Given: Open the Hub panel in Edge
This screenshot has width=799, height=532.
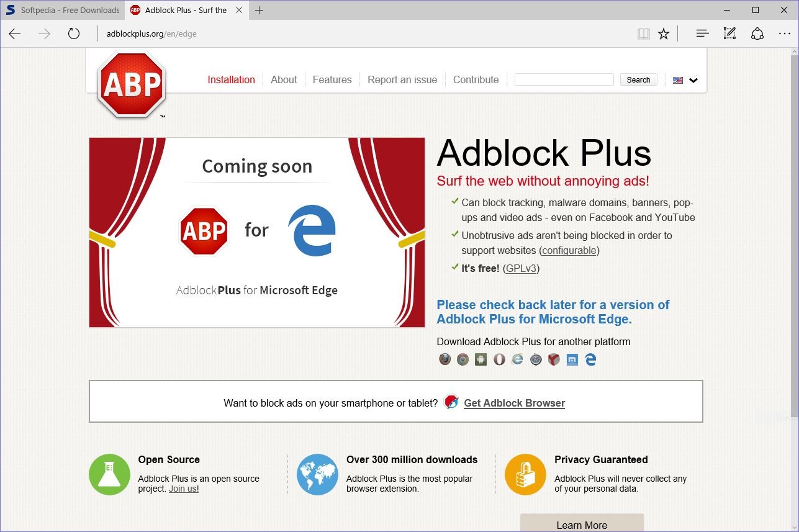Looking at the screenshot, I should [x=702, y=33].
